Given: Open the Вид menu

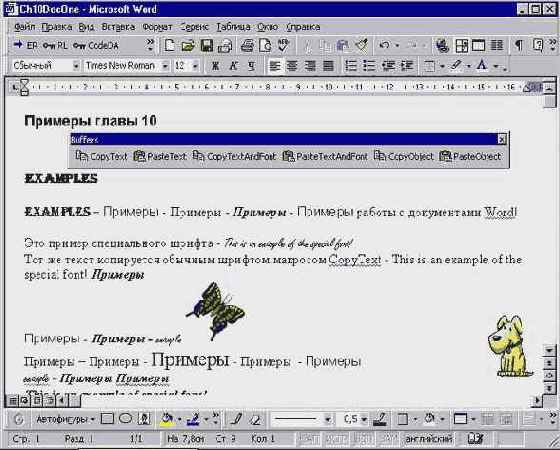Looking at the screenshot, I should tap(86, 27).
